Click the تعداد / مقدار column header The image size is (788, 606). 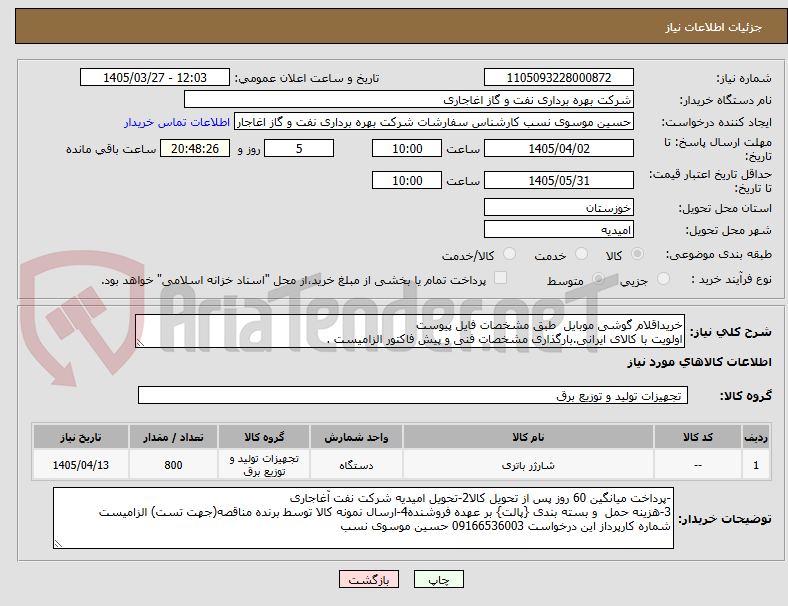[x=173, y=437]
